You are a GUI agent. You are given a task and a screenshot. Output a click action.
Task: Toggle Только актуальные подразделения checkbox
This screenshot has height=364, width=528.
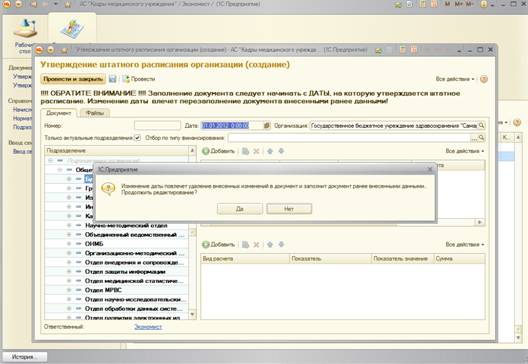coord(137,138)
